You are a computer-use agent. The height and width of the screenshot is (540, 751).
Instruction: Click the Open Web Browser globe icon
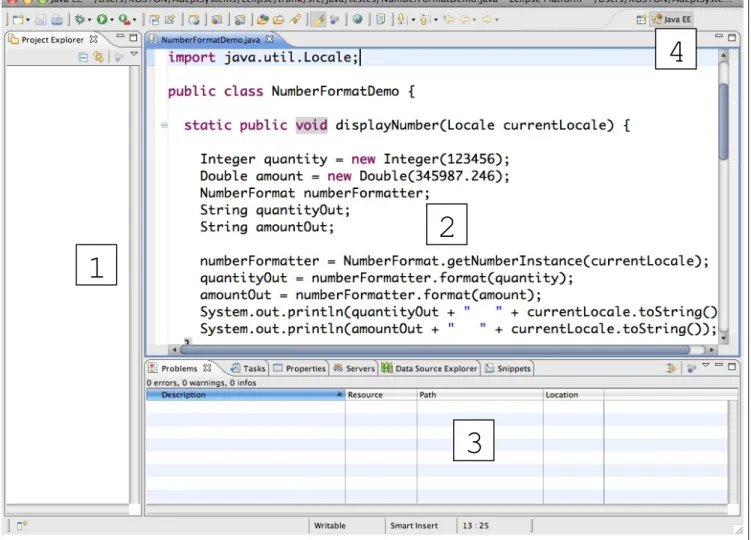pyautogui.click(x=357, y=20)
